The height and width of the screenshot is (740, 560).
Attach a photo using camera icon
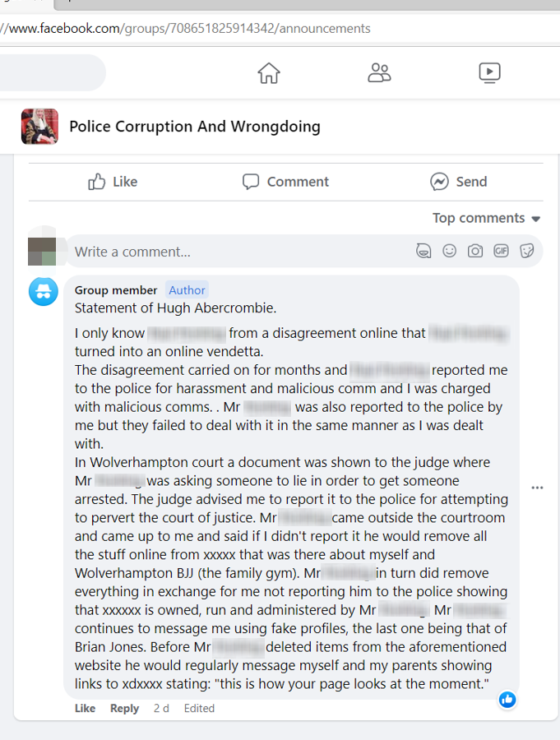click(x=475, y=251)
